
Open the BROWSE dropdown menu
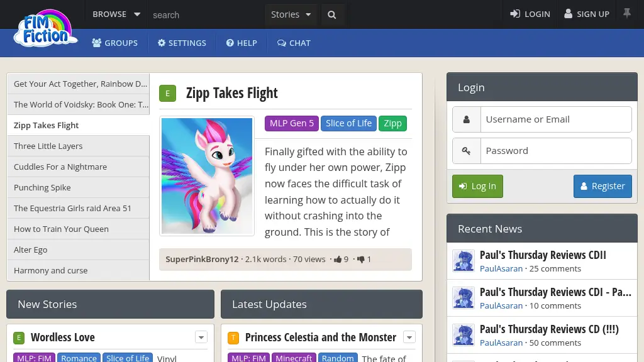(x=116, y=14)
